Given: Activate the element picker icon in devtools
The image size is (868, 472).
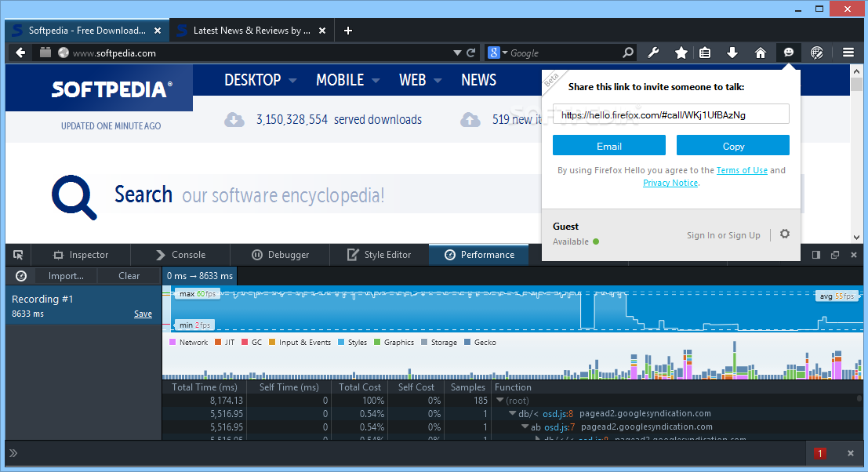Looking at the screenshot, I should (x=18, y=255).
